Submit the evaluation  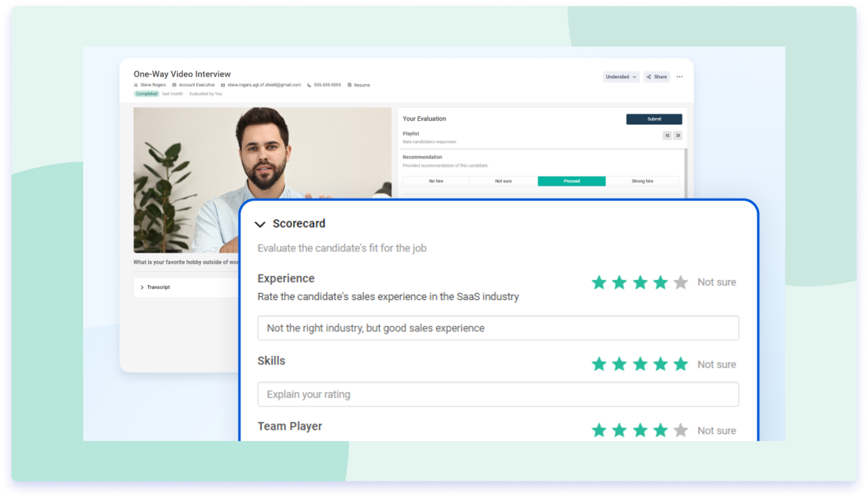[654, 119]
